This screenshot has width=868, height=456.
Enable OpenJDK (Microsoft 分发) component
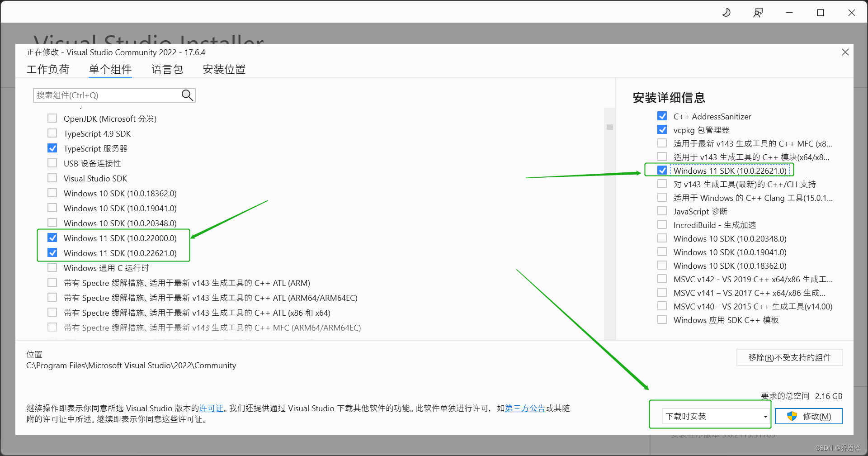[x=52, y=118]
